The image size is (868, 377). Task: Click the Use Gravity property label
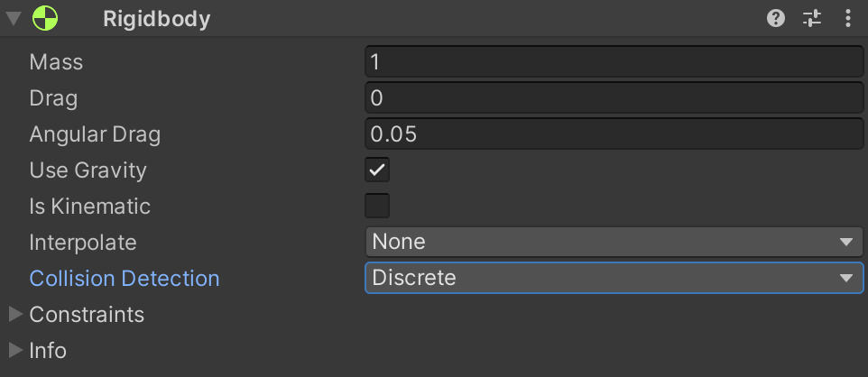[x=88, y=170]
